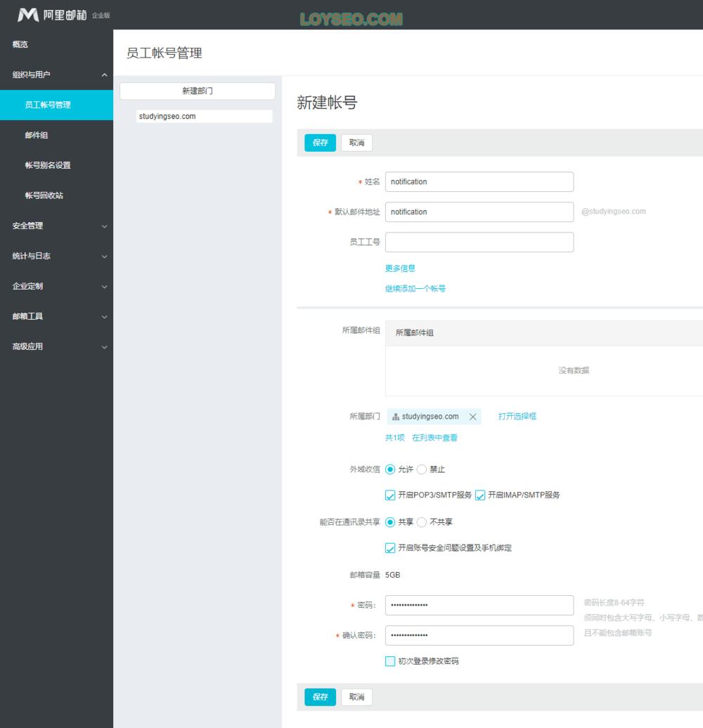Expand the 安全管理 menu section
This screenshot has width=703, height=728.
point(57,226)
